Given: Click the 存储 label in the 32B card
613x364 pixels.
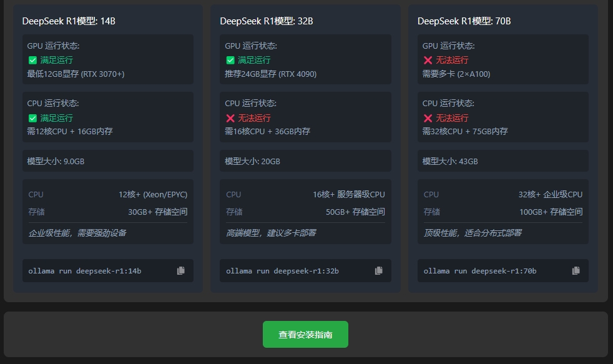Looking at the screenshot, I should point(234,212).
